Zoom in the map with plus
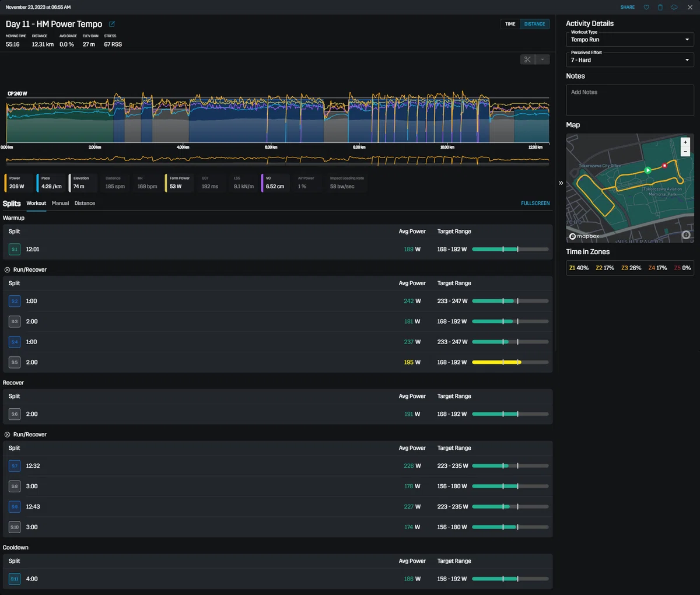 (685, 142)
